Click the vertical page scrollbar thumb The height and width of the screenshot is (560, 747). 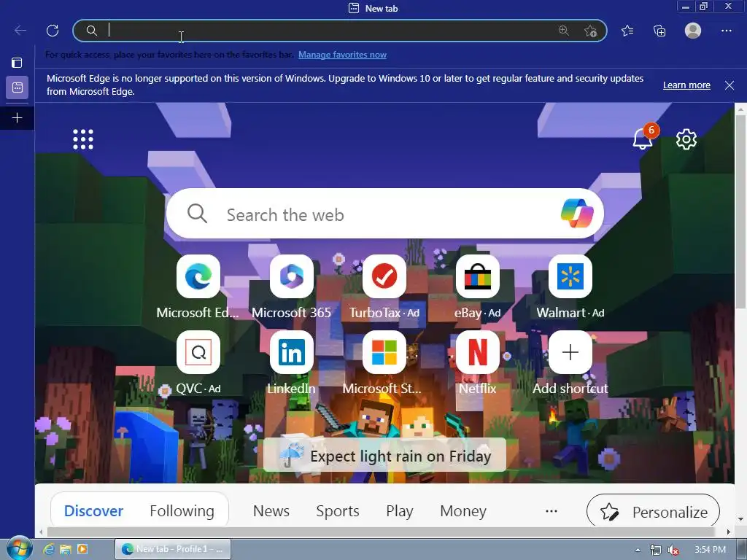pyautogui.click(x=740, y=212)
